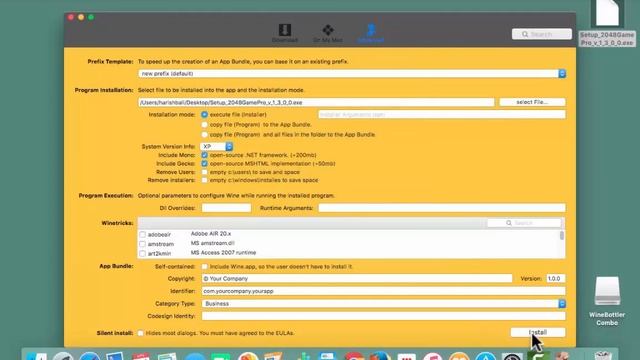Viewport: 640px width, 360px height.
Task: Select Setup_2048GamePro exe desktop file
Action: [x=607, y=23]
